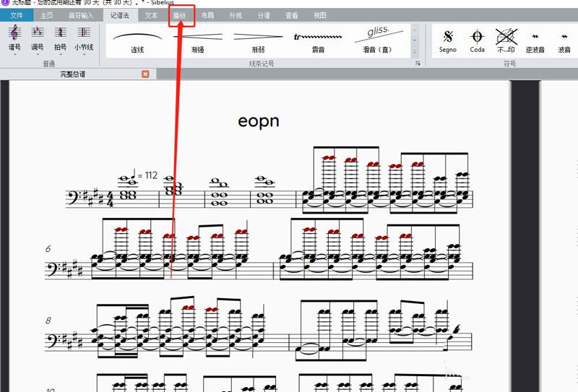Image resolution: width=578 pixels, height=392 pixels.
Task: Switch to the 文本 ribbon tab
Action: coord(151,15)
